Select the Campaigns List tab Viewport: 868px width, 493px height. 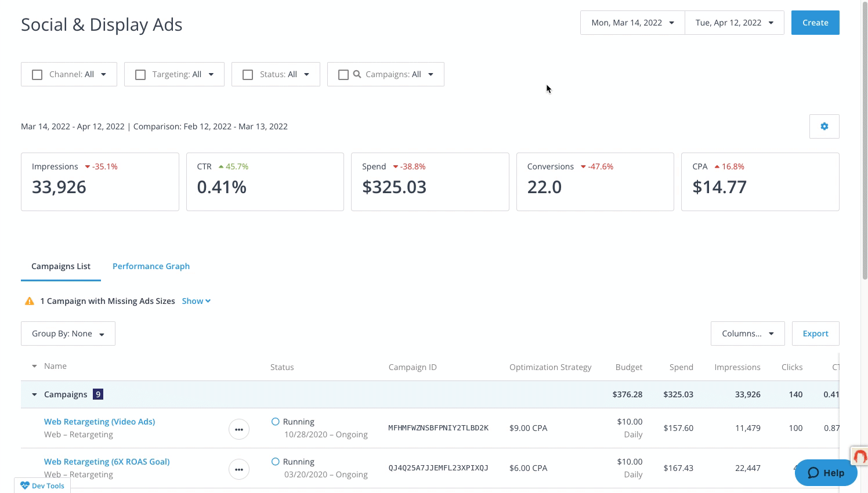pos(60,266)
